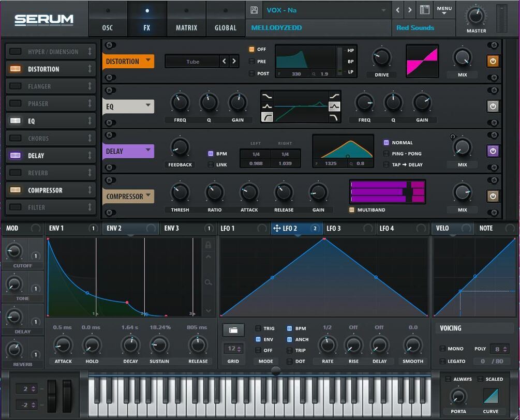The image size is (520, 420).
Task: Click the MASTER volume knob
Action: pyautogui.click(x=476, y=16)
